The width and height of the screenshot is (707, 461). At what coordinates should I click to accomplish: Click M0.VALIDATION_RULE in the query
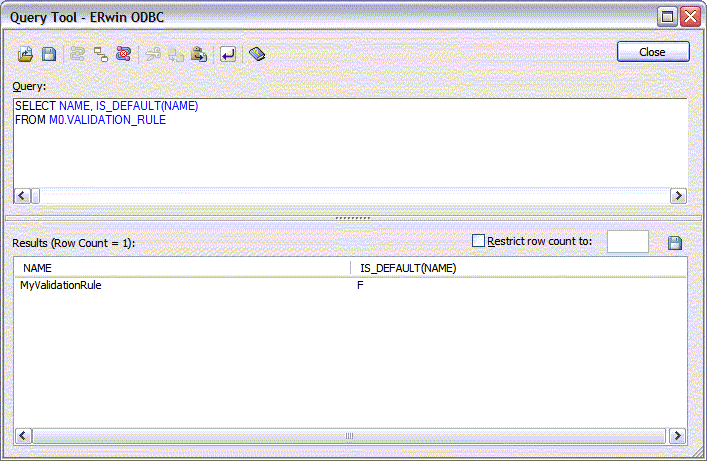coord(107,120)
